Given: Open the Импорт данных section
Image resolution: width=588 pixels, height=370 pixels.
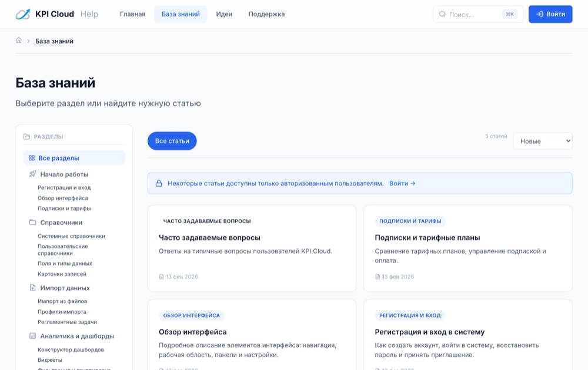Looking at the screenshot, I should tap(65, 288).
